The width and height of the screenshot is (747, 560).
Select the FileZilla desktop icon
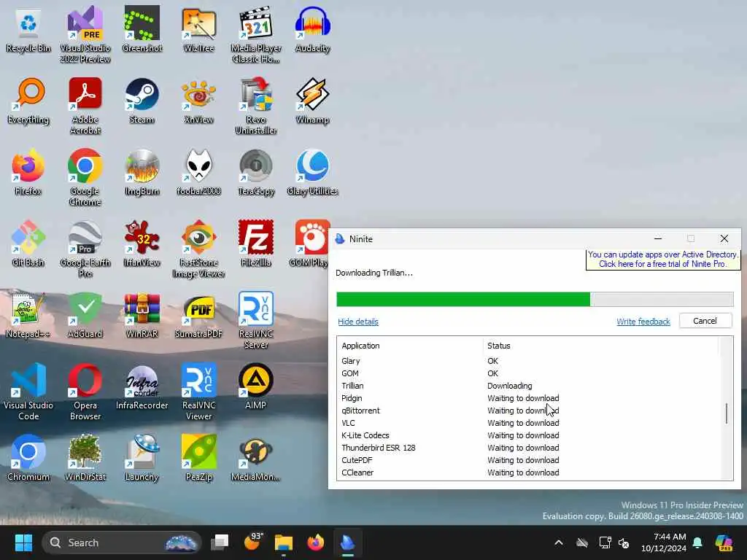256,244
